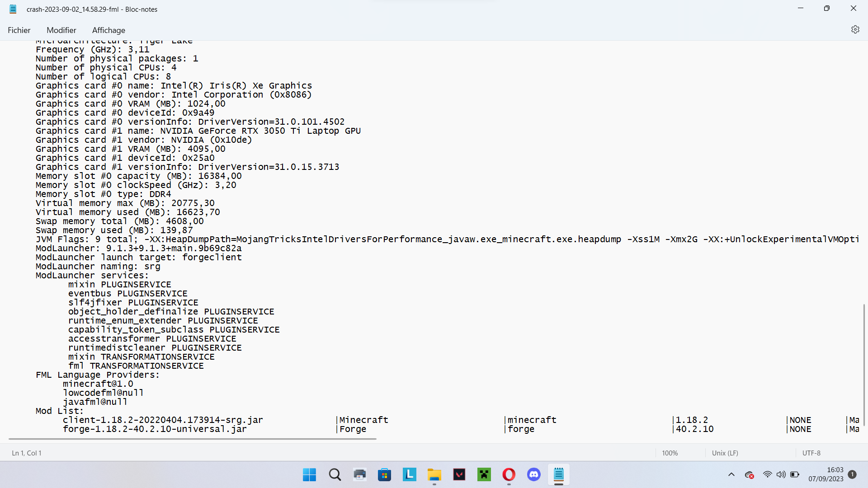
Task: Switch to Notepad taskbar icon
Action: click(559, 474)
